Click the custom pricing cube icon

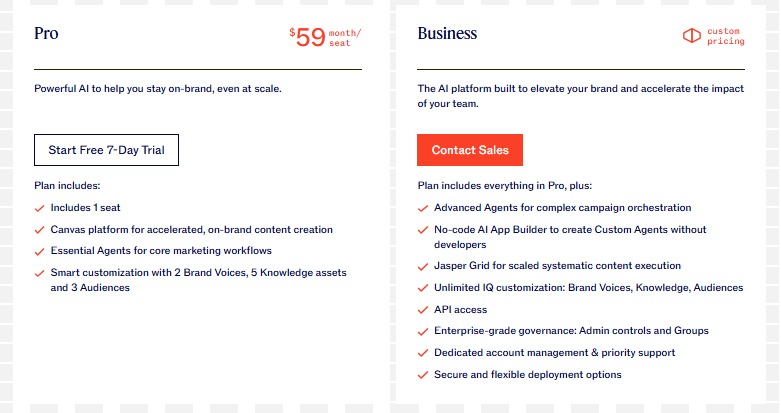pyautogui.click(x=691, y=36)
